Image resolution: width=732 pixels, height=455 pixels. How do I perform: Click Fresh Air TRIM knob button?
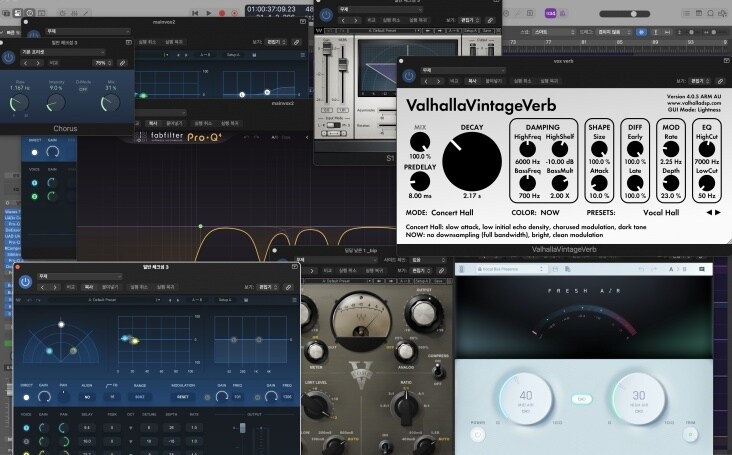pos(690,434)
